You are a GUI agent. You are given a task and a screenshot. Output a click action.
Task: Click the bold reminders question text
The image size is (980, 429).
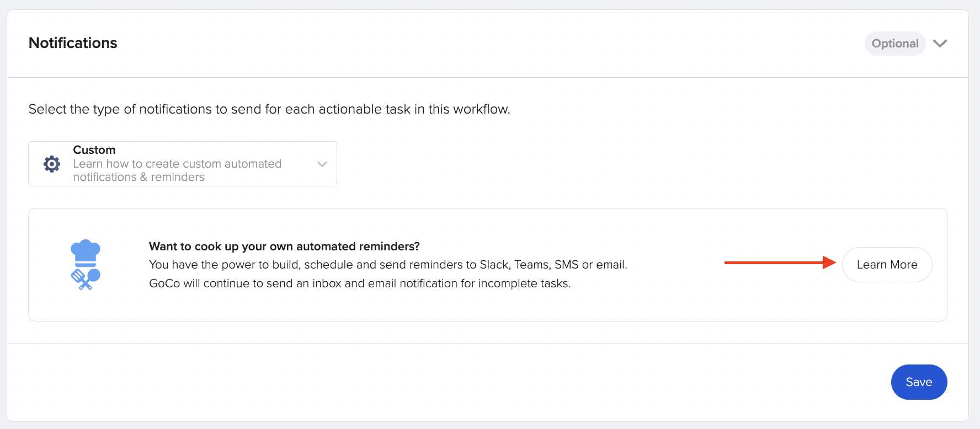284,246
